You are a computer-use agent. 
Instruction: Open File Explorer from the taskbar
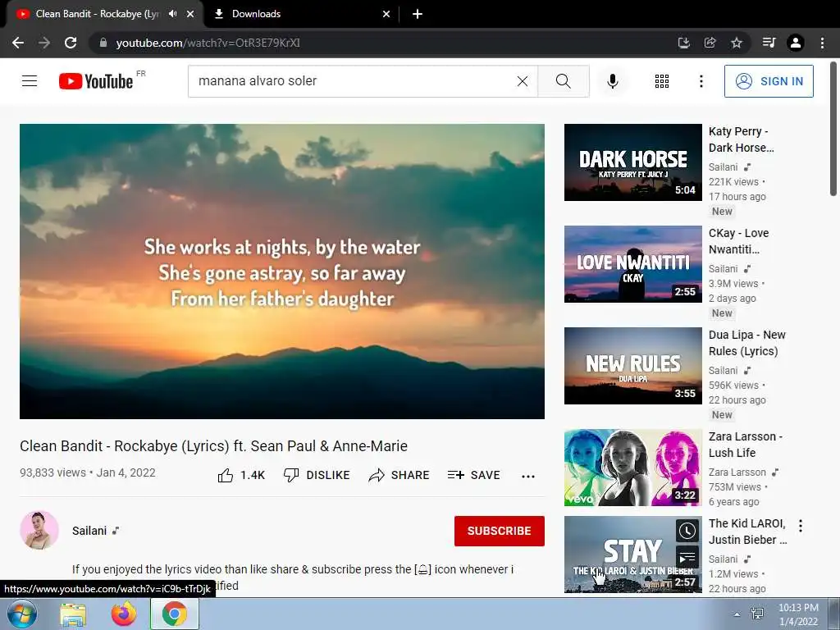[x=73, y=614]
